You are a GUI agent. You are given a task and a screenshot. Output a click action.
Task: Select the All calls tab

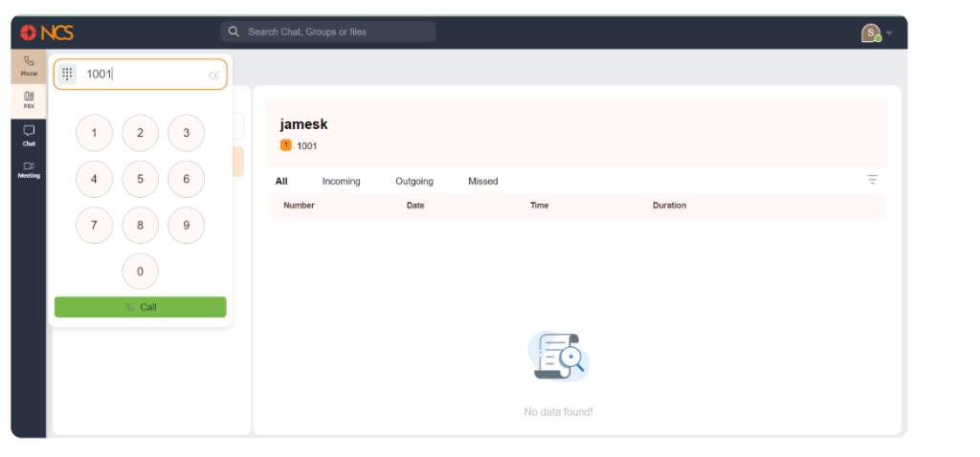281,181
